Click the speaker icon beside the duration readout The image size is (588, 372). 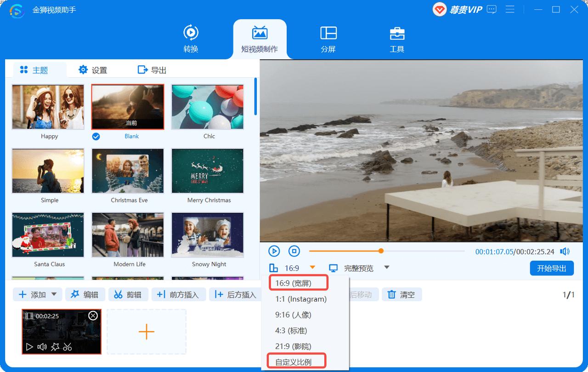point(565,251)
